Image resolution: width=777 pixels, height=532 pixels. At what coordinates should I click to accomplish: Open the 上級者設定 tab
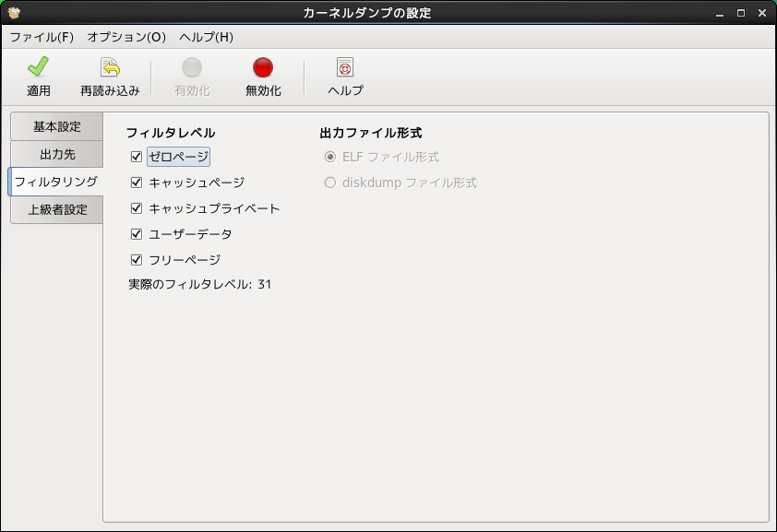(57, 209)
